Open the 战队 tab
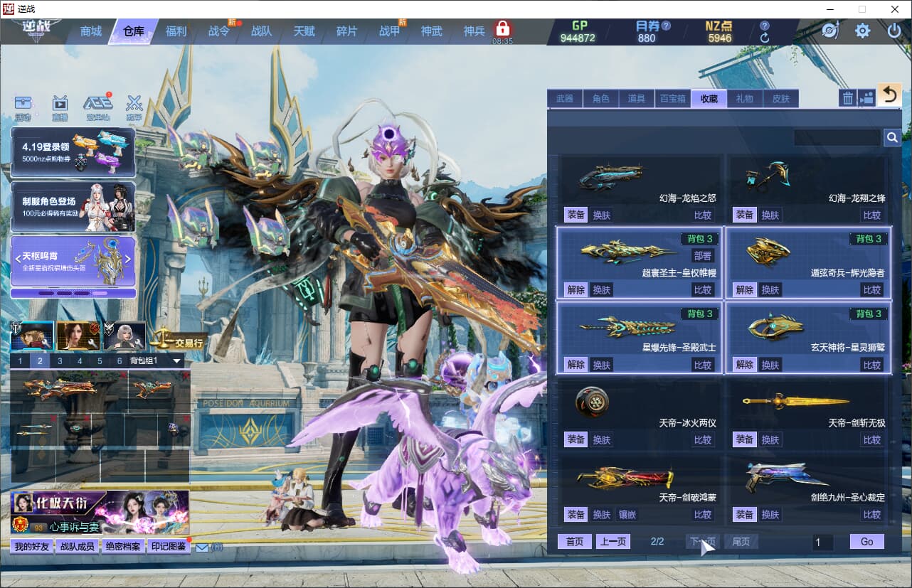 pos(261,31)
